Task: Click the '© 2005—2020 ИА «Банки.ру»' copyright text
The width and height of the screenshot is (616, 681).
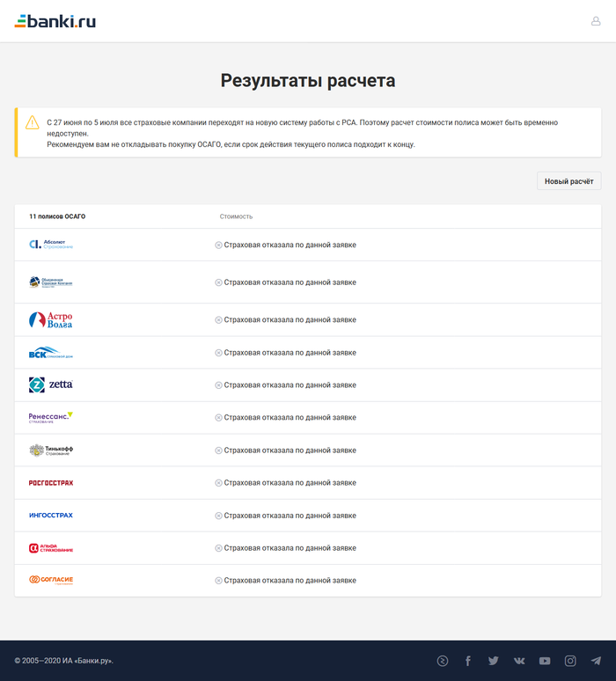Action: (64, 661)
